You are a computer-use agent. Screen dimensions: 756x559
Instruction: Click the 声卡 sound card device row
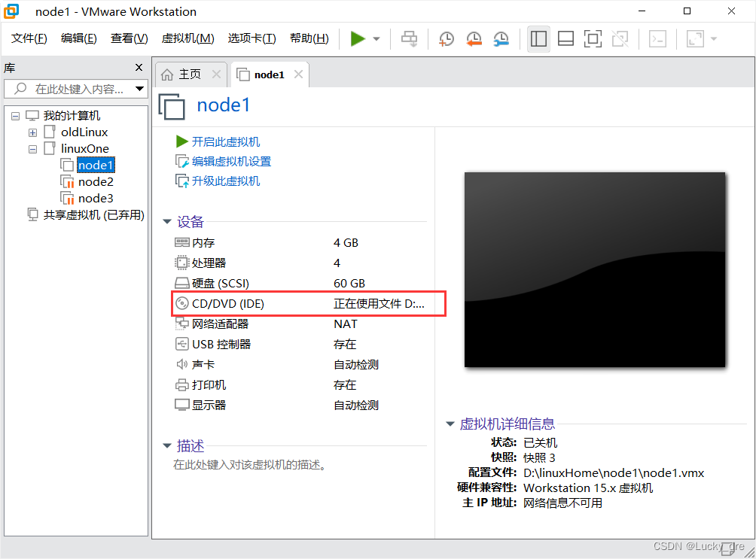(x=300, y=364)
